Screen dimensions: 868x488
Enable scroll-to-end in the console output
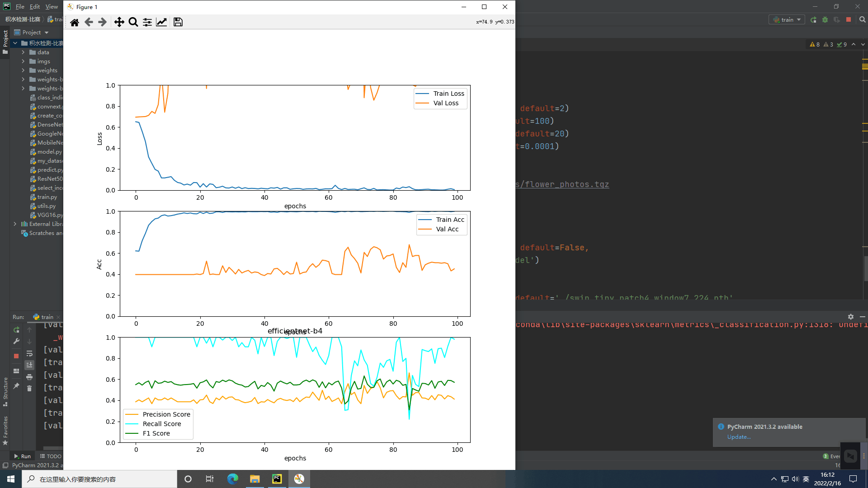click(29, 365)
